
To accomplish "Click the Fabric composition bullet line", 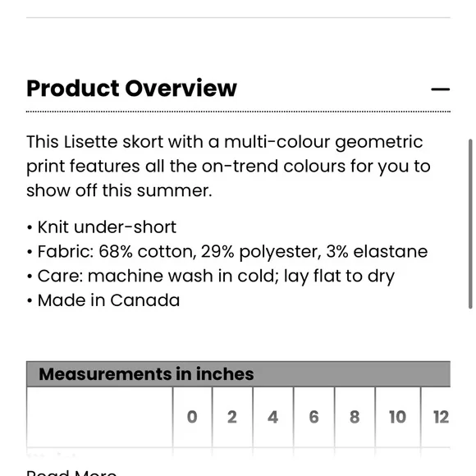I will 227,252.
